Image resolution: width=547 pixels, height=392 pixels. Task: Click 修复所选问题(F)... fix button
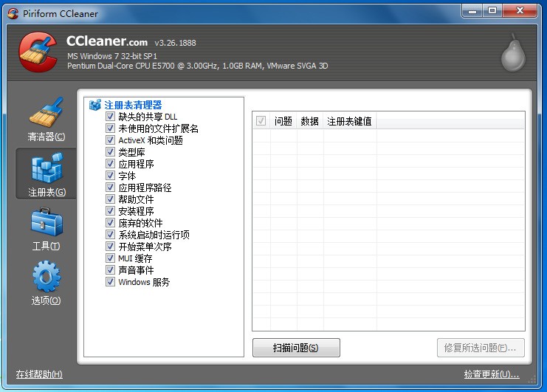[481, 348]
